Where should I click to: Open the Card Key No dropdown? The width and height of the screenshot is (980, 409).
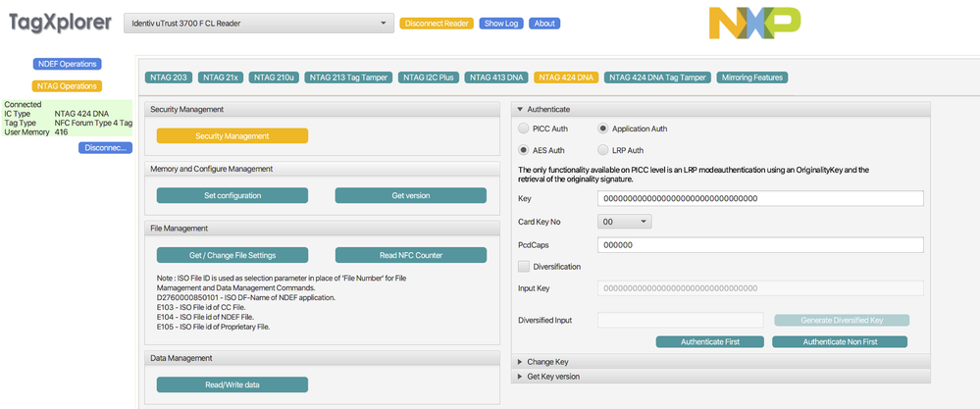click(624, 222)
